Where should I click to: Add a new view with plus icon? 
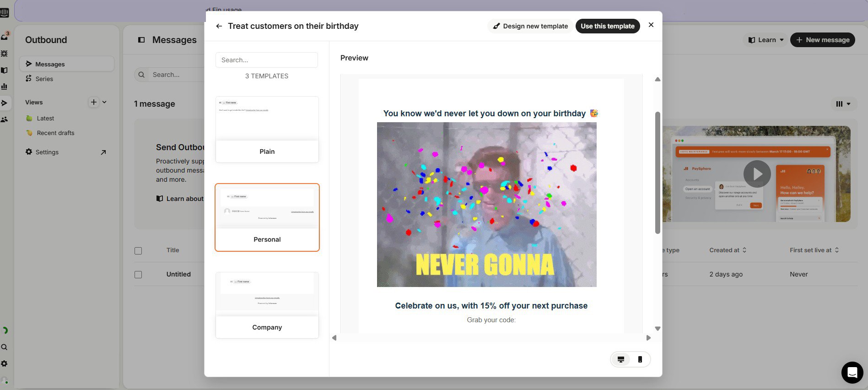[93, 102]
